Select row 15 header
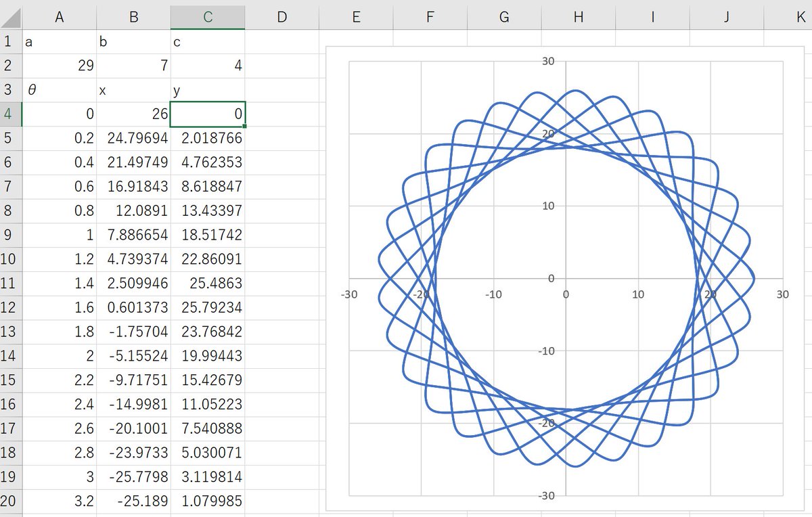This screenshot has width=812, height=517. [11, 380]
